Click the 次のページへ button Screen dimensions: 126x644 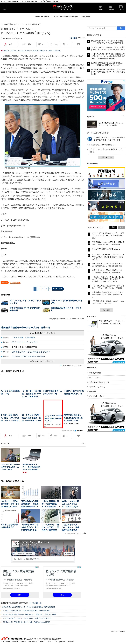coord(58,289)
